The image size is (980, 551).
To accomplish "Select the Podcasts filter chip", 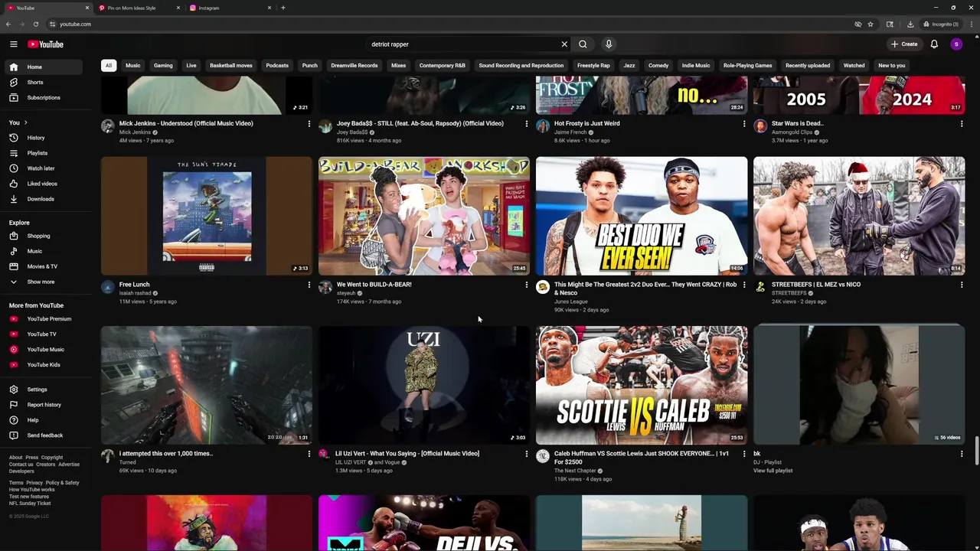I will [277, 66].
